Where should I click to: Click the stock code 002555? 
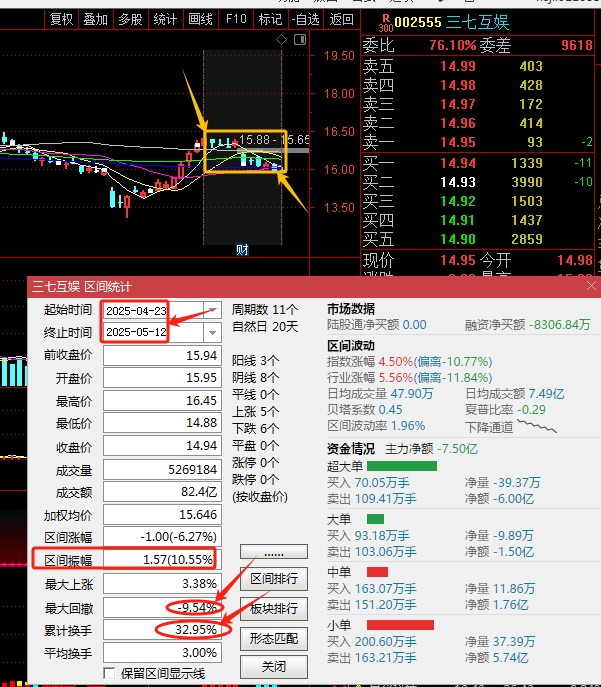[418, 22]
